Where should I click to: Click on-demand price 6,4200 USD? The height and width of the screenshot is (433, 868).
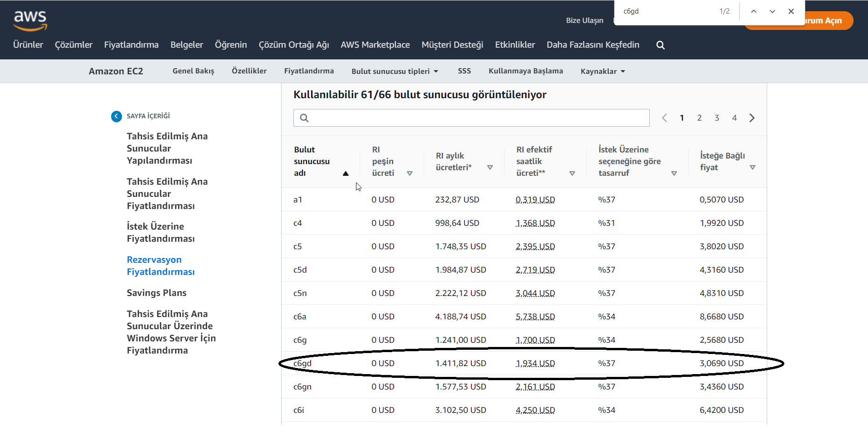tap(722, 410)
